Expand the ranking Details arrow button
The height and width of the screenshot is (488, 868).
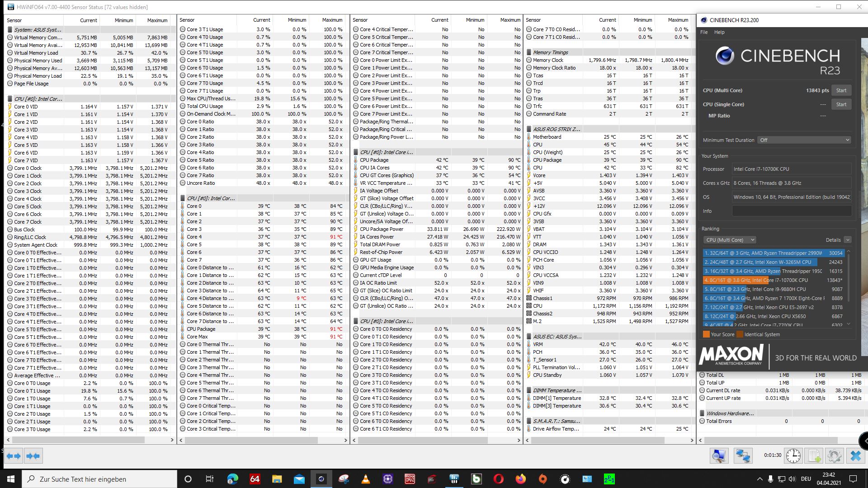tap(848, 240)
